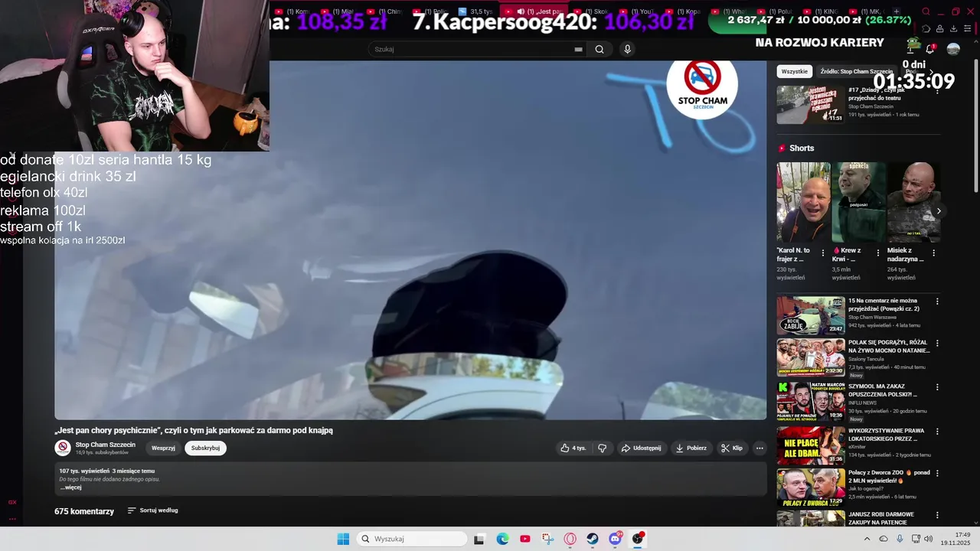This screenshot has width=980, height=551.
Task: Switch to the '31,5 tys' browser tab
Action: coord(475,11)
